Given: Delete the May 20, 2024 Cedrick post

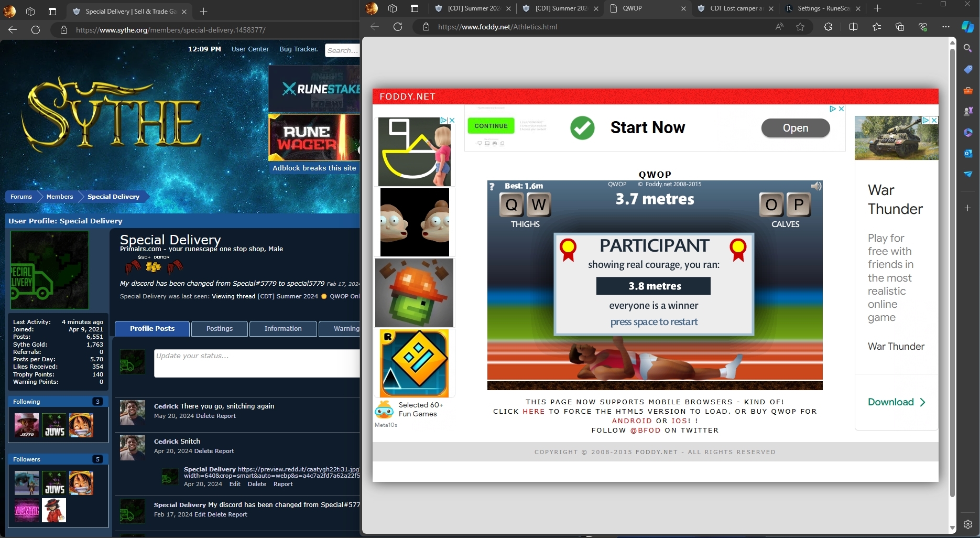Looking at the screenshot, I should click(205, 416).
